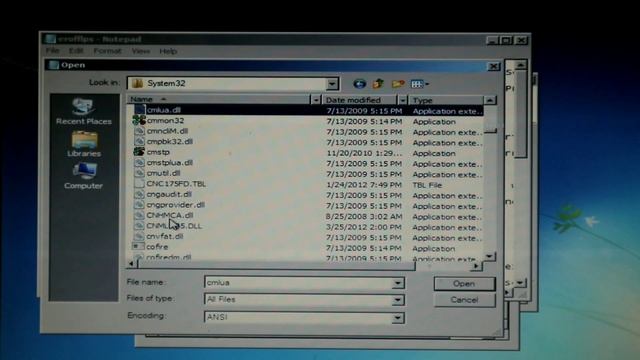
Task: Click the 8/25/2008 3:02 AM date cell
Action: point(364,217)
